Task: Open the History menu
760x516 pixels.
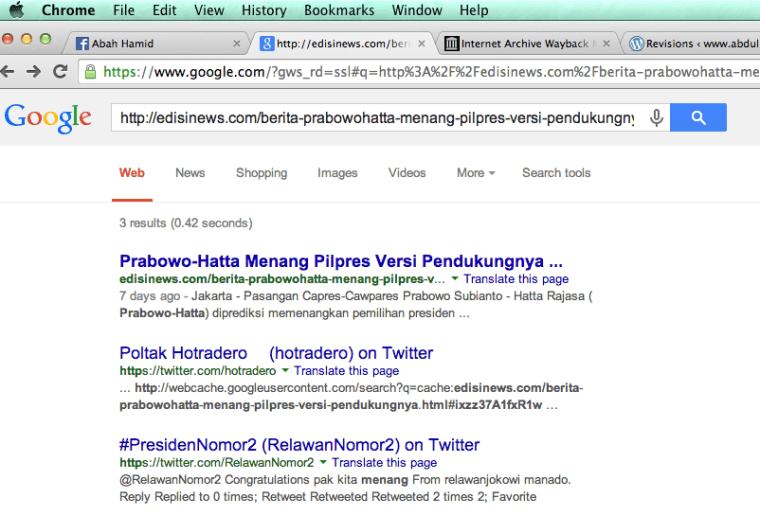Action: [264, 10]
